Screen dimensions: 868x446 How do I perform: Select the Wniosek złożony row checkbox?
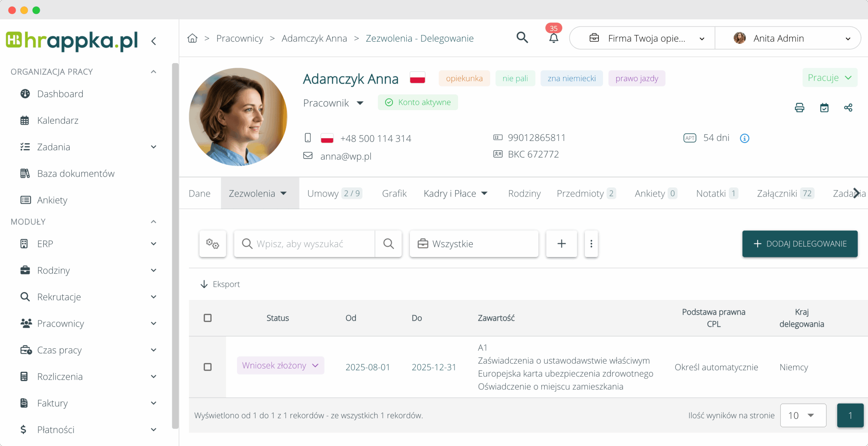(x=208, y=367)
